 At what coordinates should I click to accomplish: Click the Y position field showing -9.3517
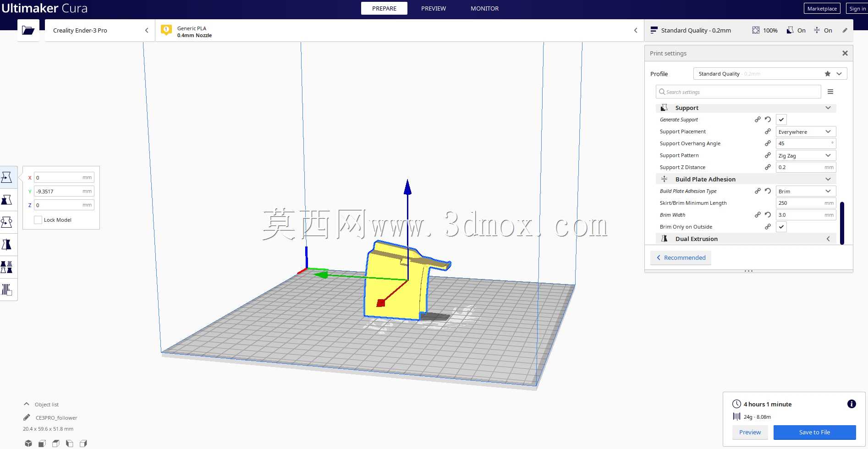64,191
